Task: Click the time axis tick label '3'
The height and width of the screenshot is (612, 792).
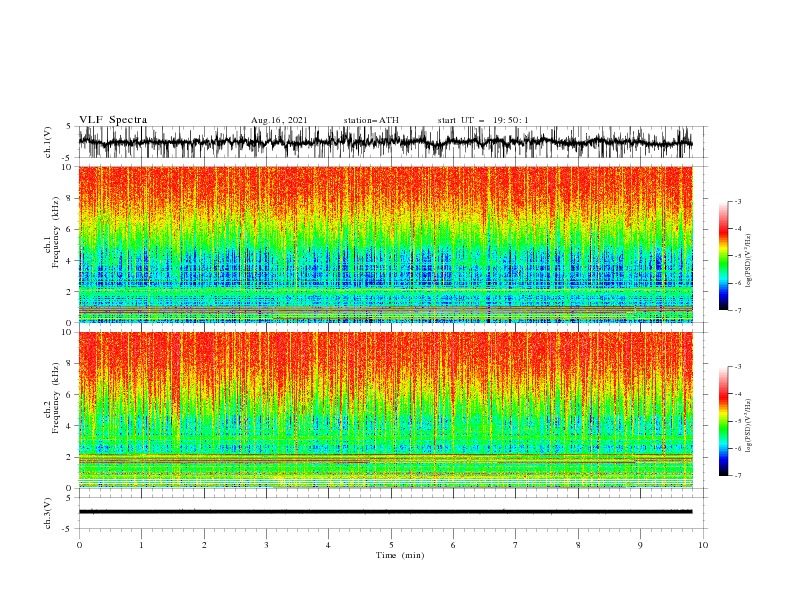Action: click(266, 545)
